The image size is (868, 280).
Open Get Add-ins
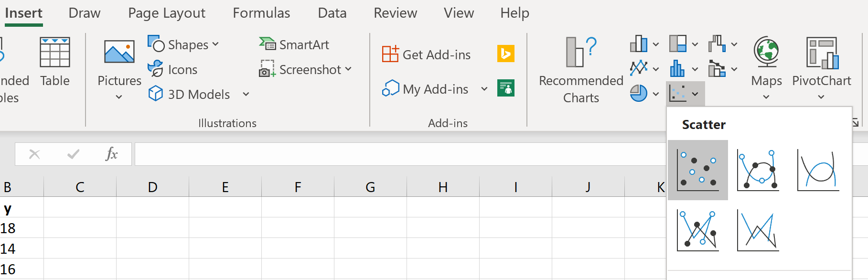coord(427,54)
